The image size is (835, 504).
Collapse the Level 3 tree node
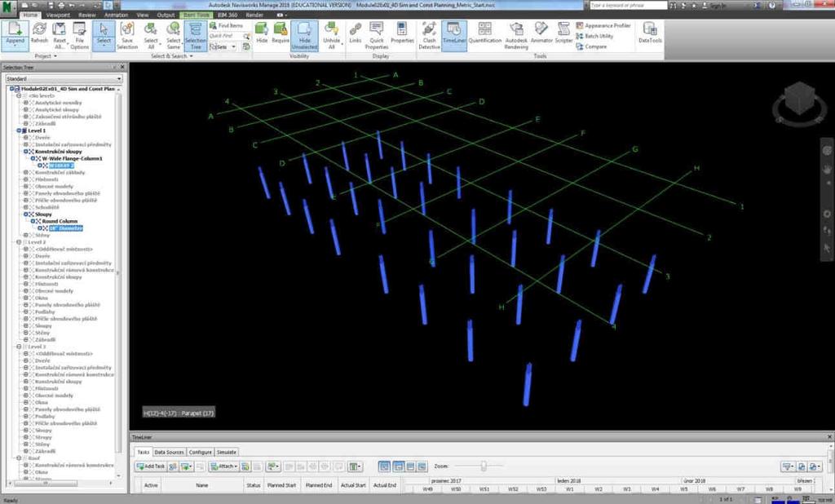(19, 347)
